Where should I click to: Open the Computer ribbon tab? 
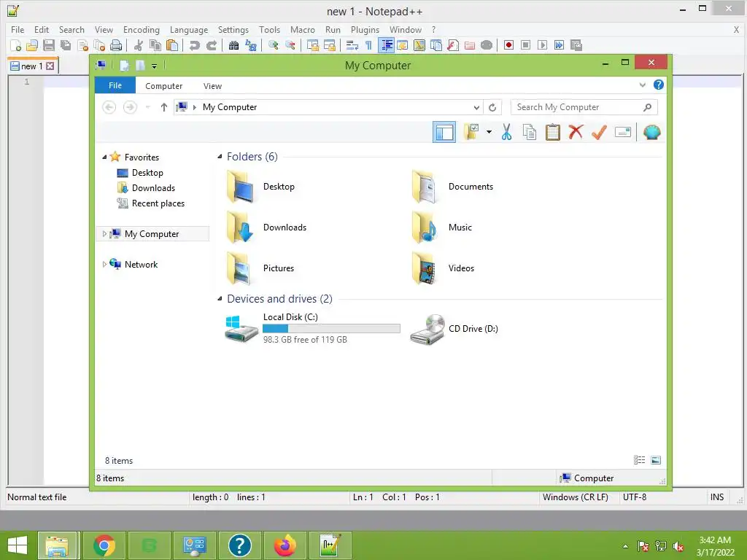tap(164, 86)
